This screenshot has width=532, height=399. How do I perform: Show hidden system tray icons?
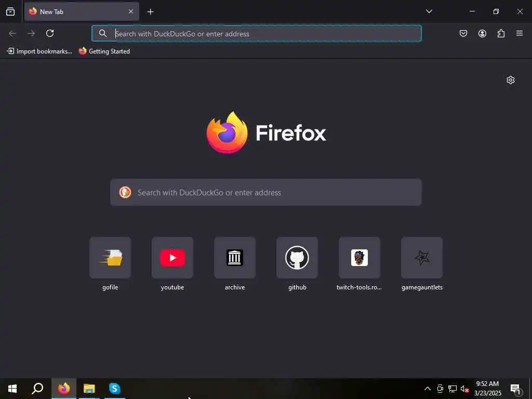[x=428, y=389]
